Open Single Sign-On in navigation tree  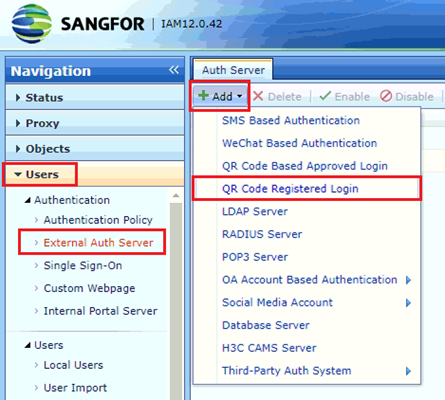pos(83,266)
